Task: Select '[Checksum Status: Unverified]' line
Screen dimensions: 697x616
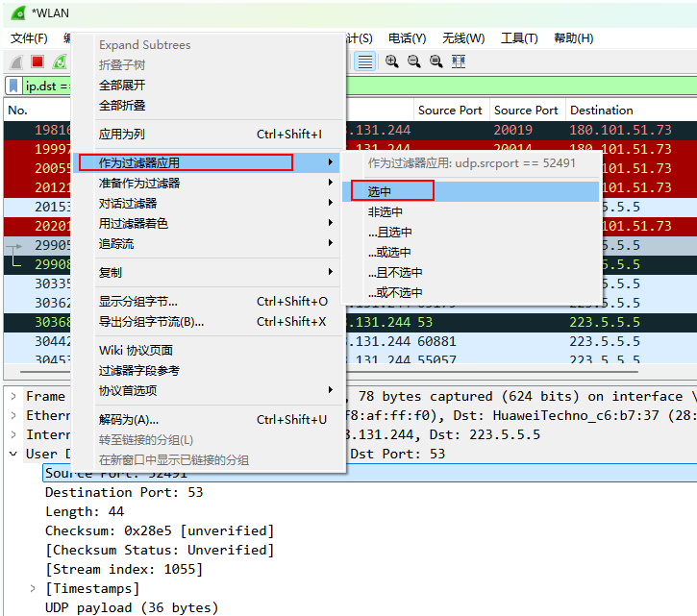Action: pyautogui.click(x=160, y=550)
